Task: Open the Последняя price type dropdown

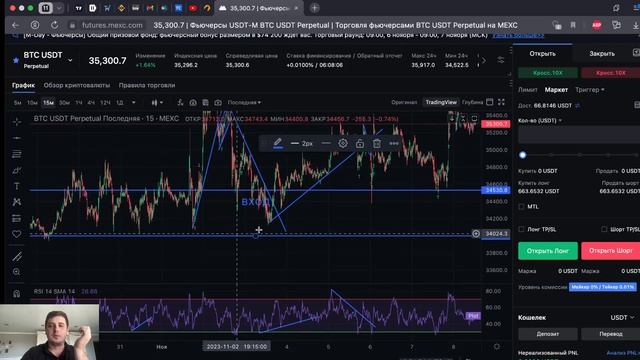Action: click(x=244, y=102)
